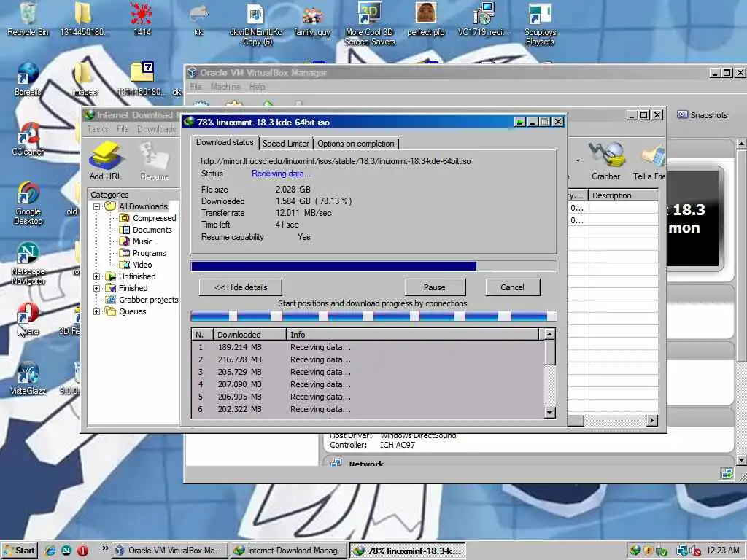Open Netscape from the quick launch bar
This screenshot has width=747, height=560.
point(66,551)
